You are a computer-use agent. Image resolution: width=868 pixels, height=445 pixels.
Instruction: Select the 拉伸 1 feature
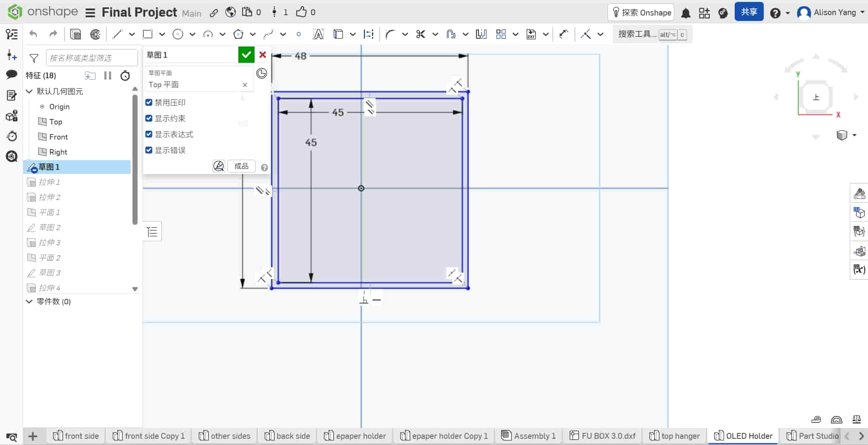point(49,182)
